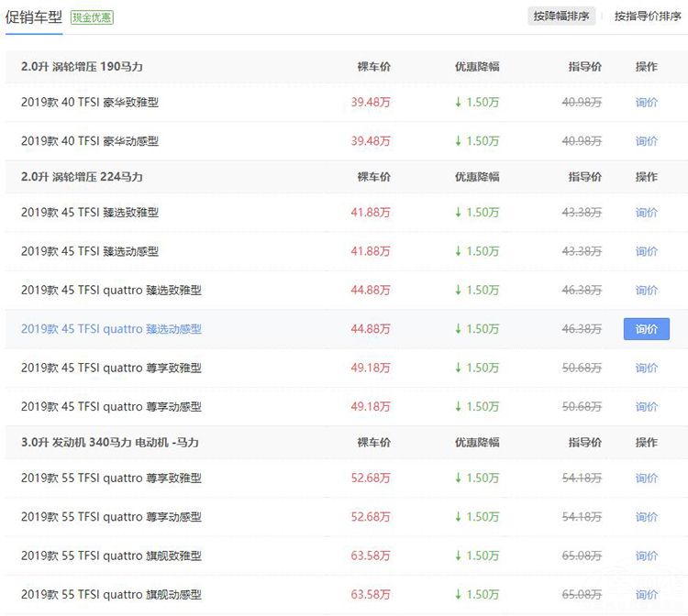Screen dimensions: 688x616
Task: Click 询价 for 55 TFSI quattro 尊享动感型
Action: coord(647,517)
